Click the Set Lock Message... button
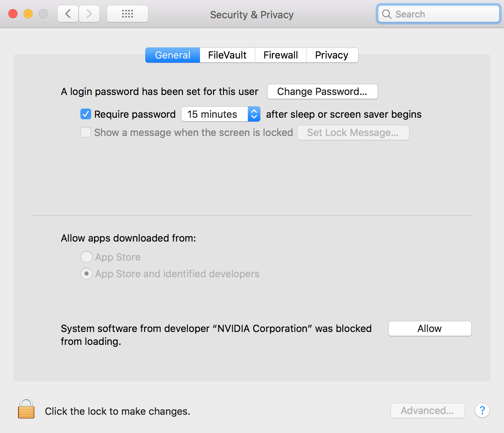The width and height of the screenshot is (504, 433). point(353,133)
